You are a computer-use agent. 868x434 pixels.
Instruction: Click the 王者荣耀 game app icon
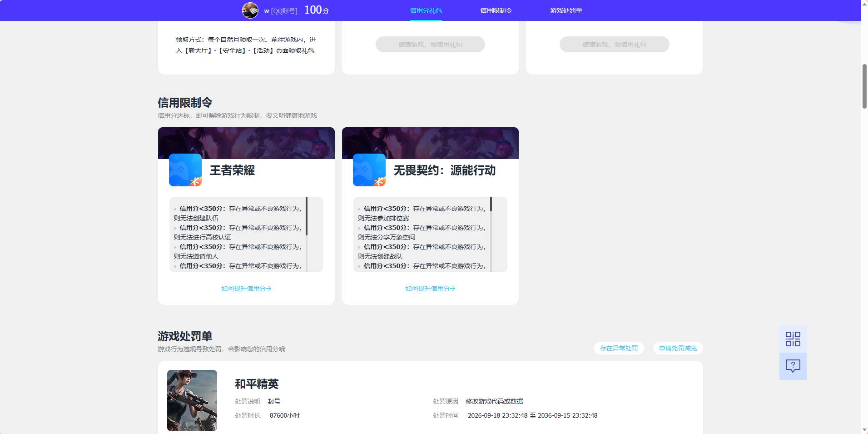coord(185,170)
